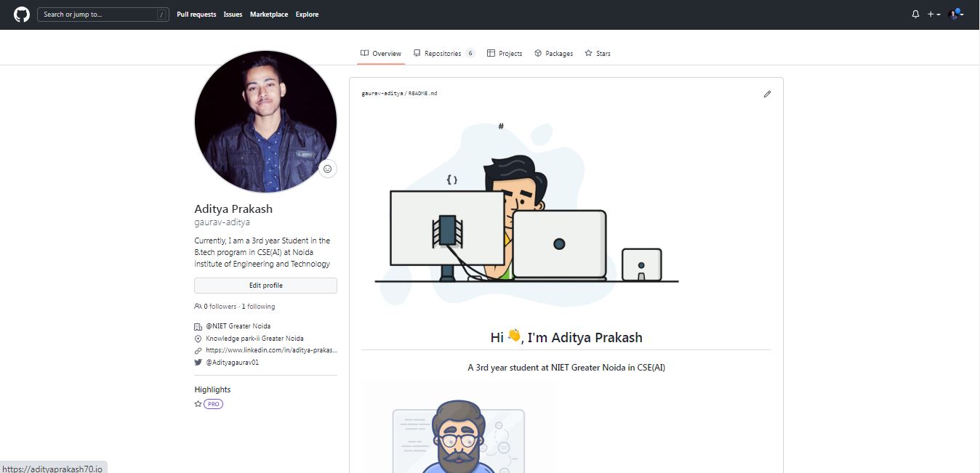Viewport: 980px width, 473px height.
Task: Click the link icon beside LinkedIn URL
Action: coord(198,350)
